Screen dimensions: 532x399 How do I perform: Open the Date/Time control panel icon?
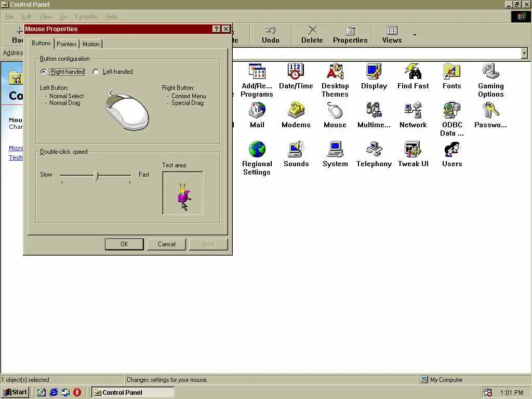point(296,76)
